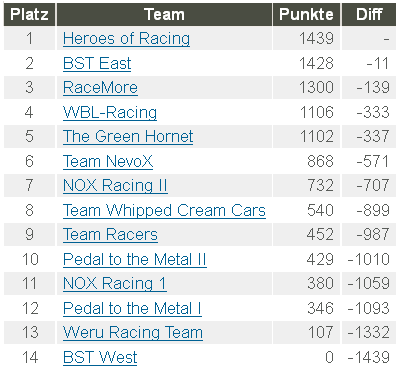Image resolution: width=400 pixels, height=370 pixels.
Task: Open WBL-Racing team details
Action: (x=110, y=112)
